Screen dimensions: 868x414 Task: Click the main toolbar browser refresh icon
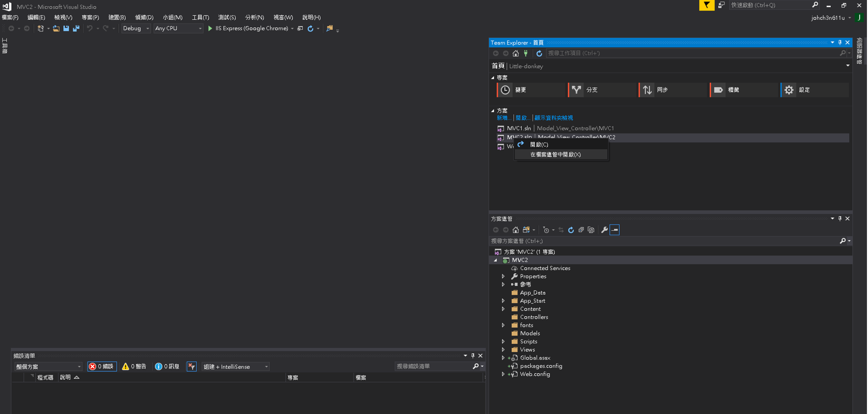point(310,28)
